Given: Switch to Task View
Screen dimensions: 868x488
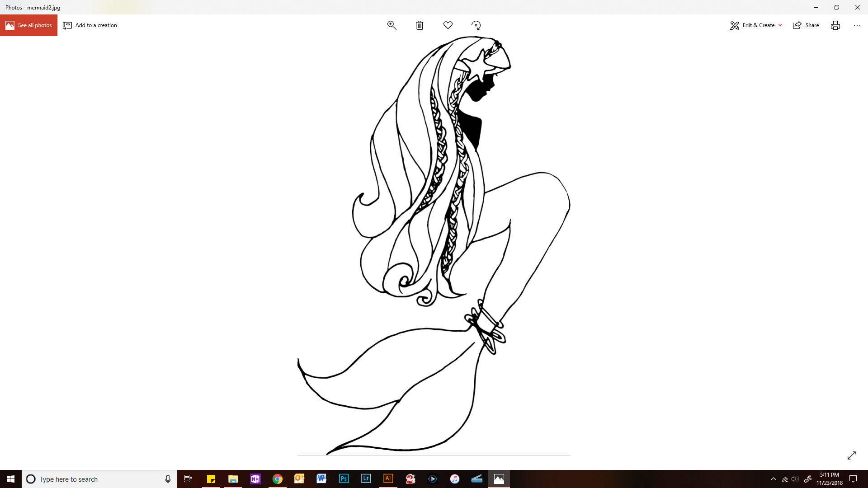Looking at the screenshot, I should pos(188,479).
